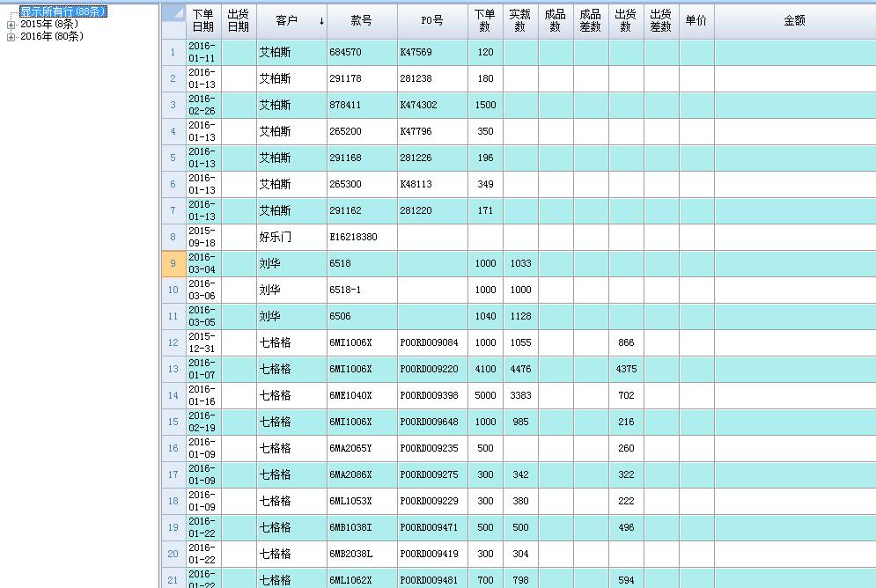
Task: Select the 成品差数 column header
Action: [x=591, y=21]
